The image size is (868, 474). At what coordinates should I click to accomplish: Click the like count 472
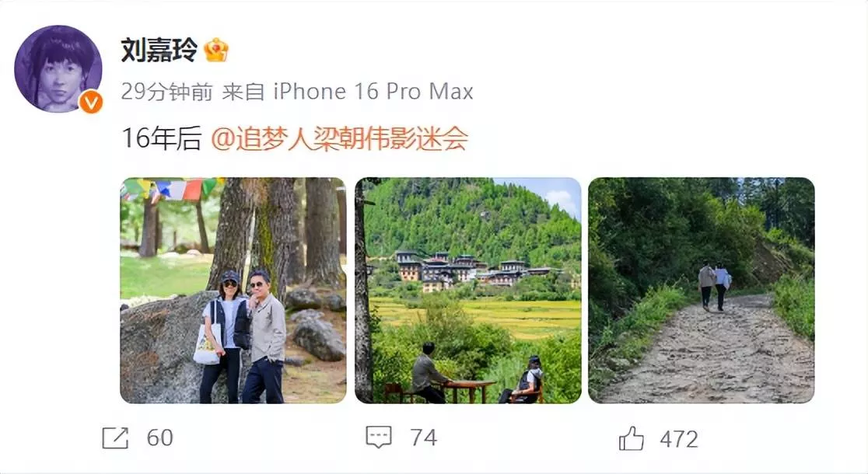[x=679, y=439]
